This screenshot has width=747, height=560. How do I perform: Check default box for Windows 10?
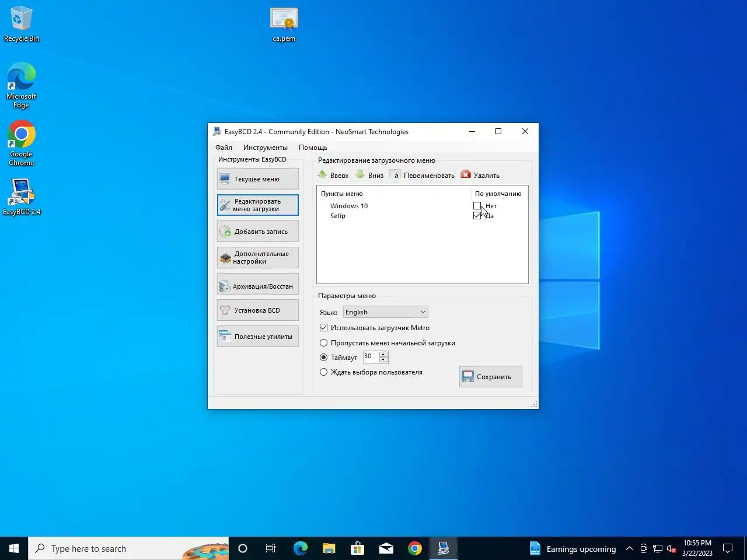[477, 206]
